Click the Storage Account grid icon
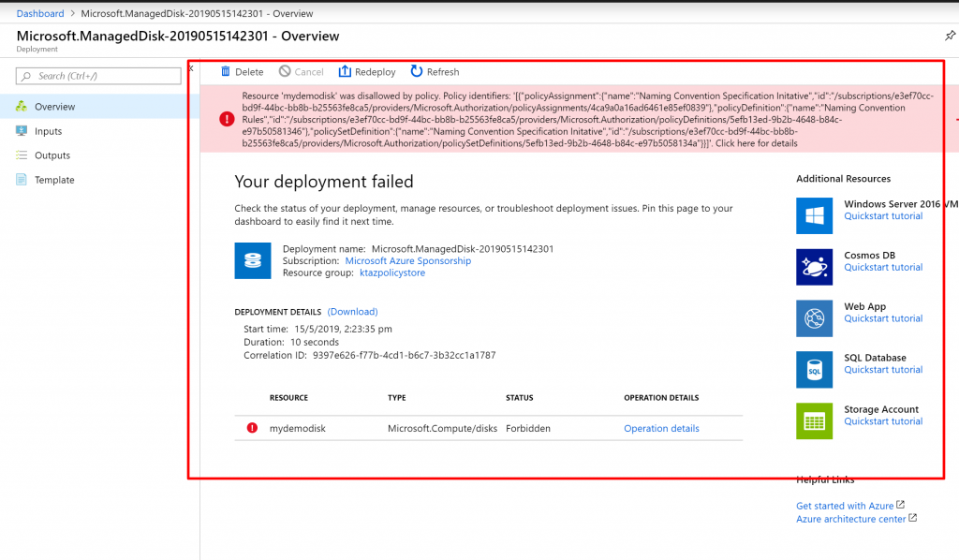The image size is (959, 560). pos(814,420)
